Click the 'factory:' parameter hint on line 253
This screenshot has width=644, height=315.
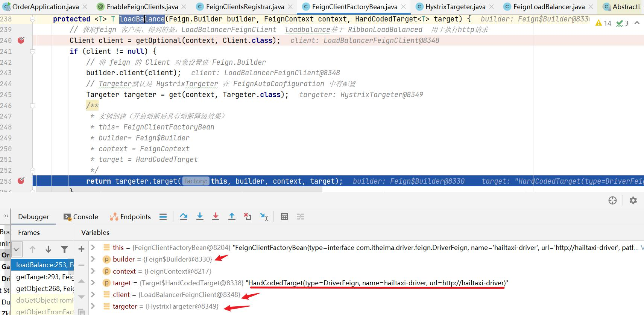(x=196, y=181)
